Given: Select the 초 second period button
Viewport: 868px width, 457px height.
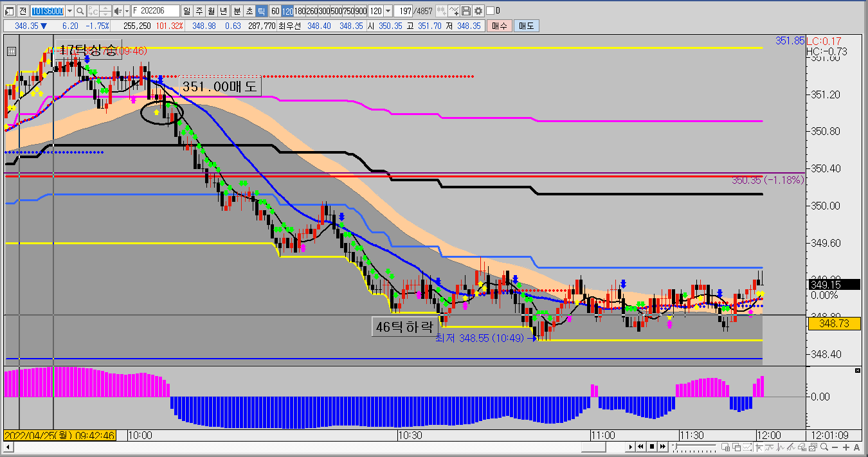Looking at the screenshot, I should (x=249, y=11).
